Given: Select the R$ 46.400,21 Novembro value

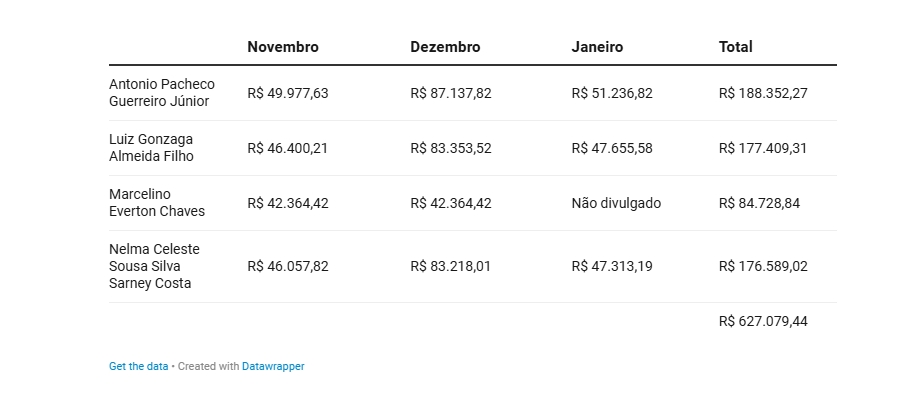Looking at the screenshot, I should (288, 148).
